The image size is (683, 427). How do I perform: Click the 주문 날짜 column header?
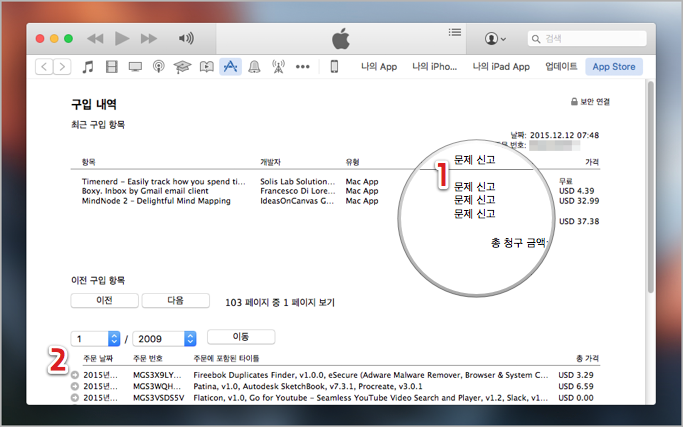point(98,358)
